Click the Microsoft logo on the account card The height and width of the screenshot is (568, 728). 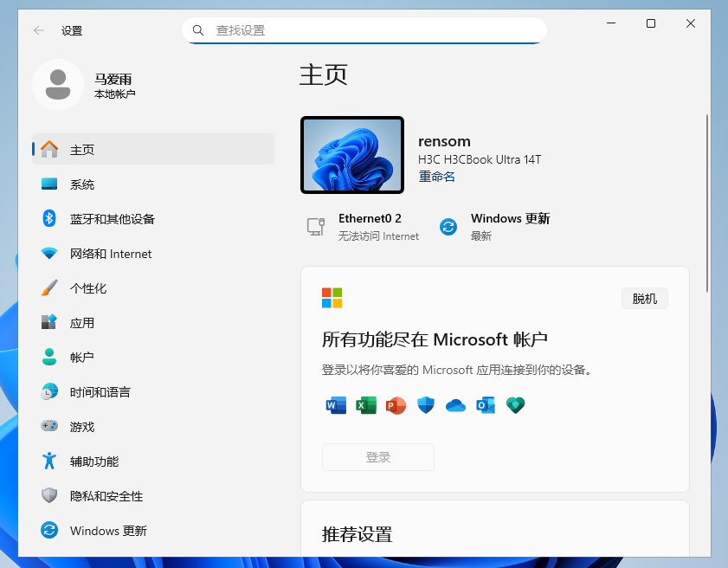(332, 297)
